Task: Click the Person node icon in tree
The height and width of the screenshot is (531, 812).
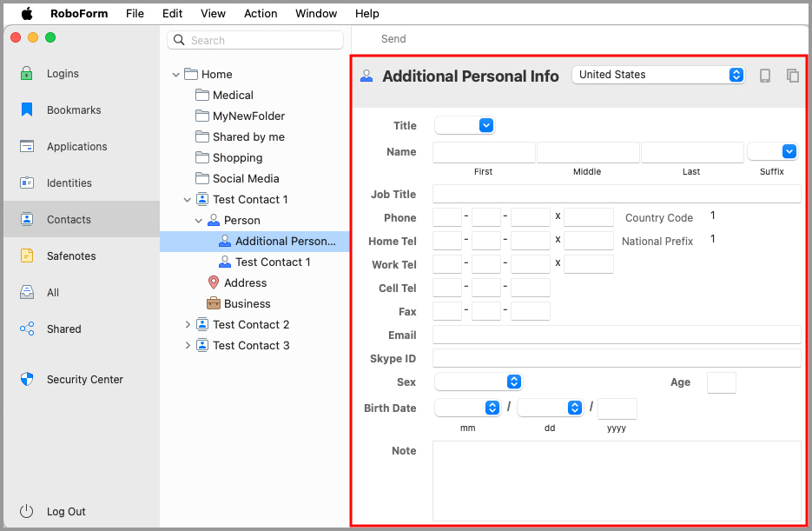Action: (214, 220)
